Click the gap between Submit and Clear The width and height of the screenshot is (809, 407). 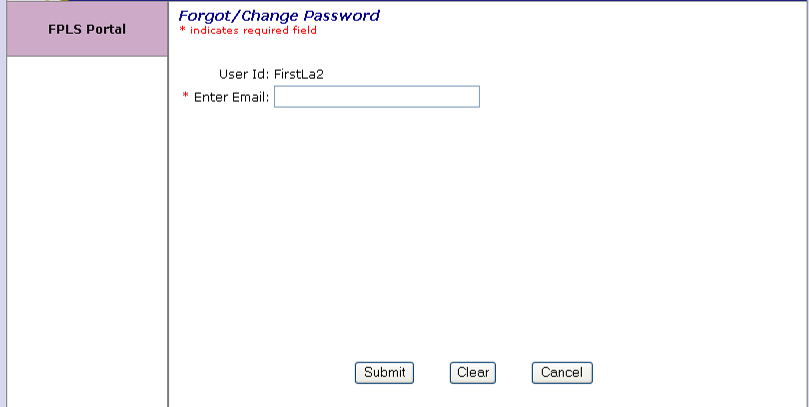coord(432,373)
